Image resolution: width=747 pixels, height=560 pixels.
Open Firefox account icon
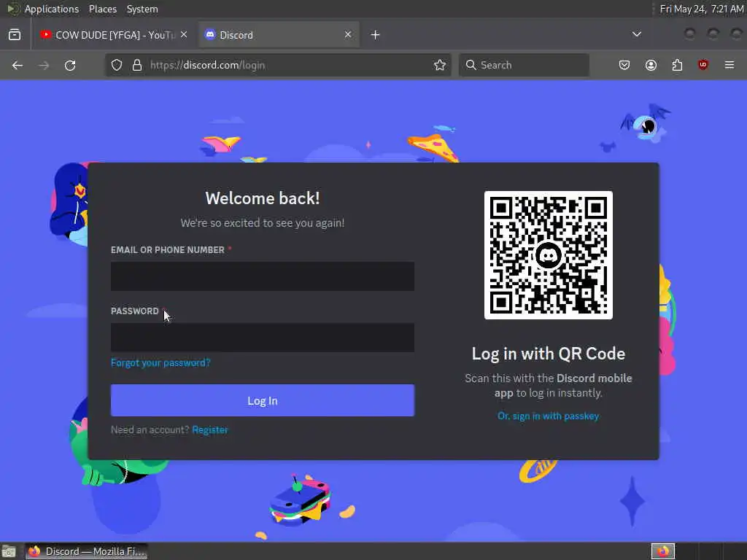point(651,65)
